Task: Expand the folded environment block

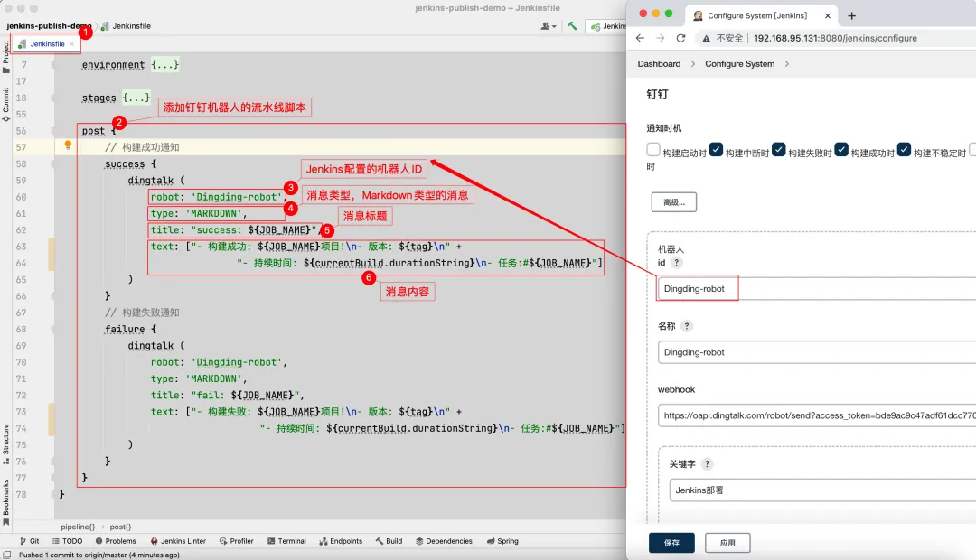Action: click(165, 65)
